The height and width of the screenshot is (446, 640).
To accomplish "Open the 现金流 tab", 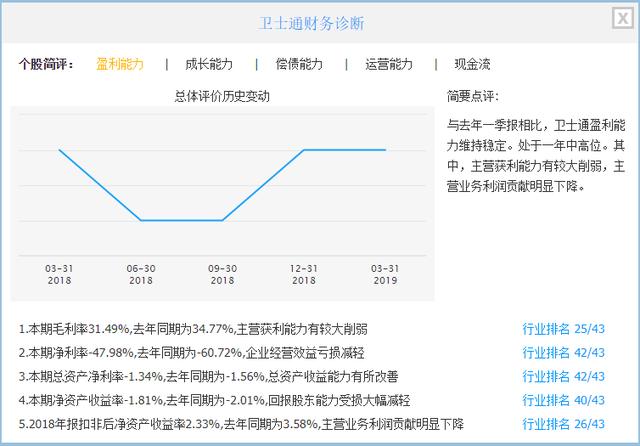I will 472,64.
